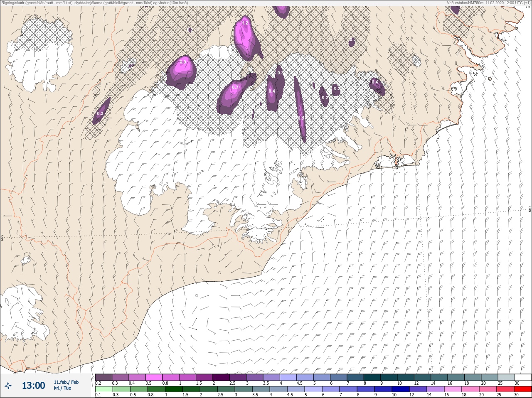Click the date text '11.feb./ Feb'

[66, 382]
